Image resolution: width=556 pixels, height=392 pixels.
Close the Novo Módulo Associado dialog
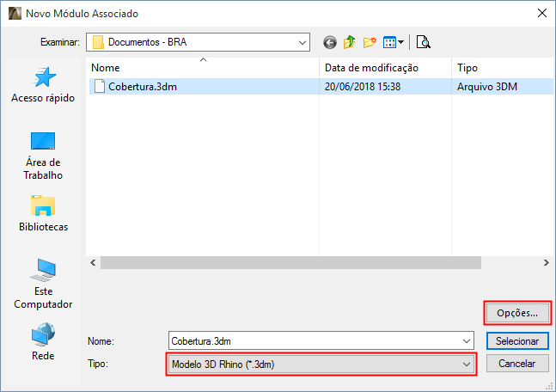tap(541, 14)
